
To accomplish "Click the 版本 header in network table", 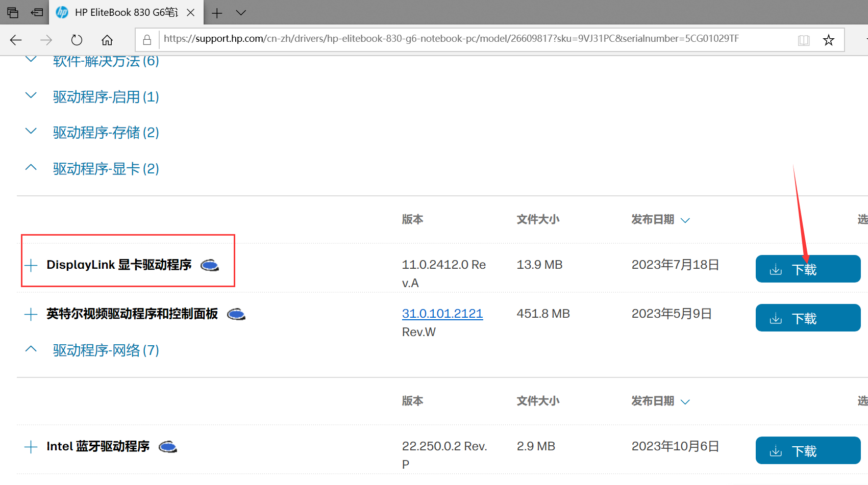I will point(412,401).
